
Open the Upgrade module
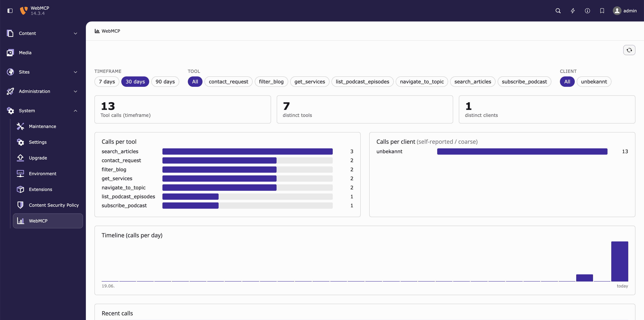coord(48,158)
